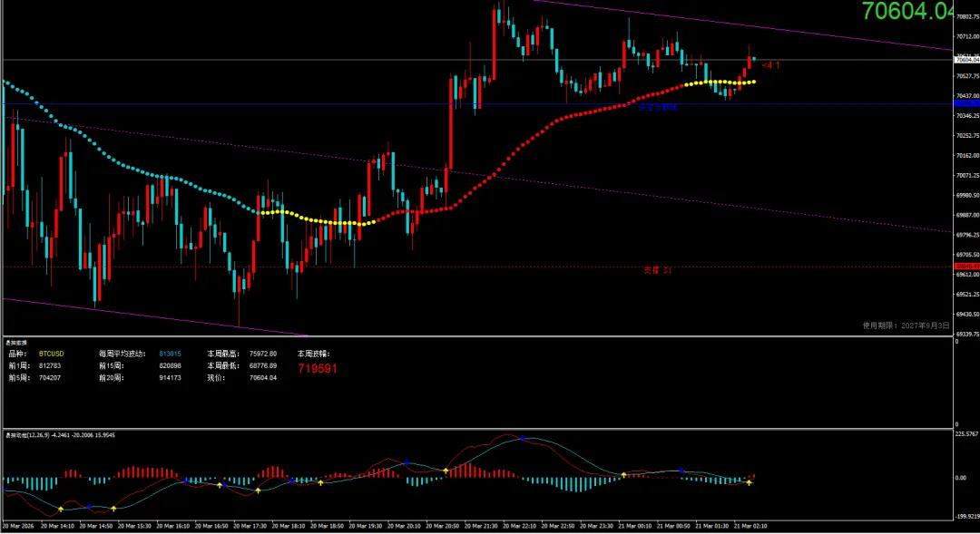Viewport: 980px width, 534px height.
Task: Click the '20 Mar 23:30' time axis label
Action: 597,527
